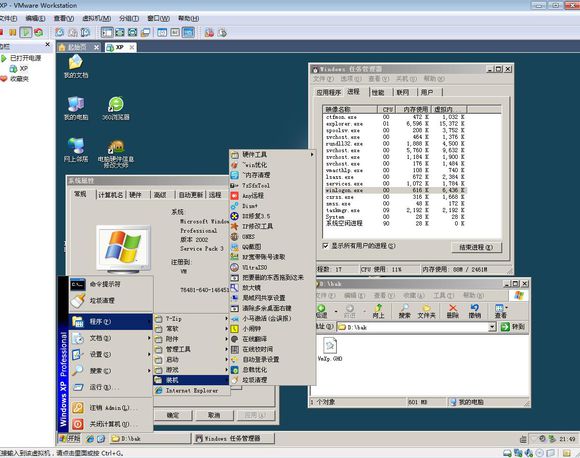Open the 虚拟机(M) menu in VMware
Image resolution: width=580 pixels, height=458 pixels.
pyautogui.click(x=97, y=18)
